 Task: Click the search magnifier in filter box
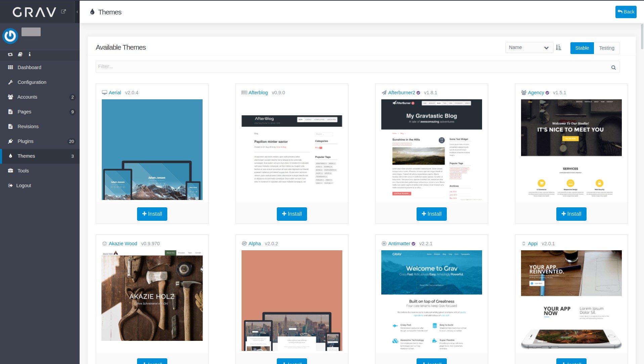(x=613, y=67)
